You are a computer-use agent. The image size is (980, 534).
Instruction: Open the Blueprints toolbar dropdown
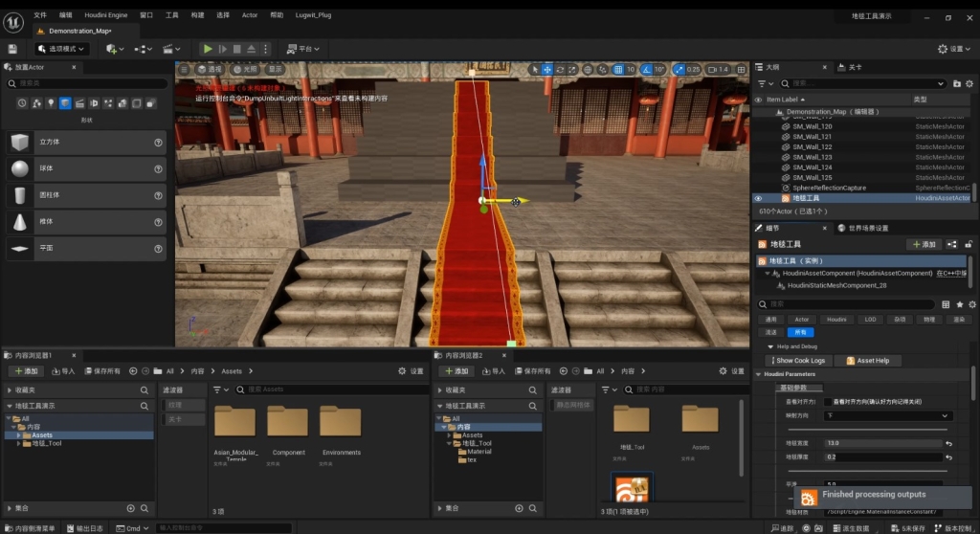point(143,49)
